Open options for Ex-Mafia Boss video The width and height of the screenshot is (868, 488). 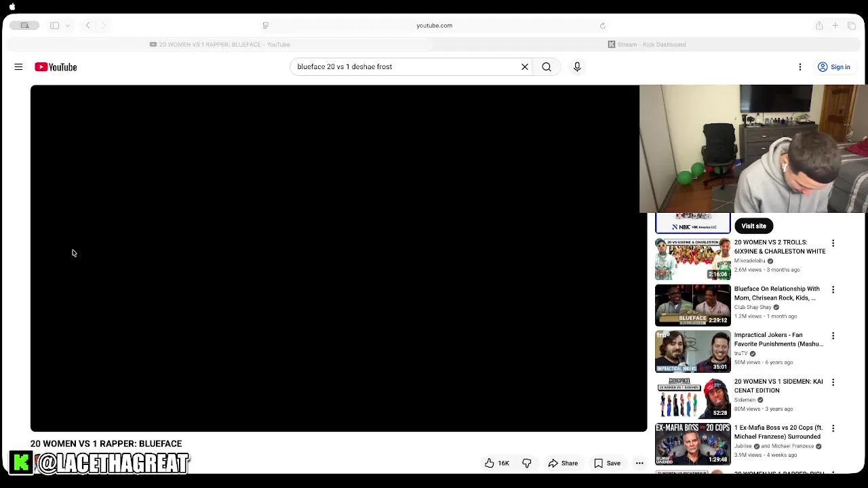(x=833, y=428)
